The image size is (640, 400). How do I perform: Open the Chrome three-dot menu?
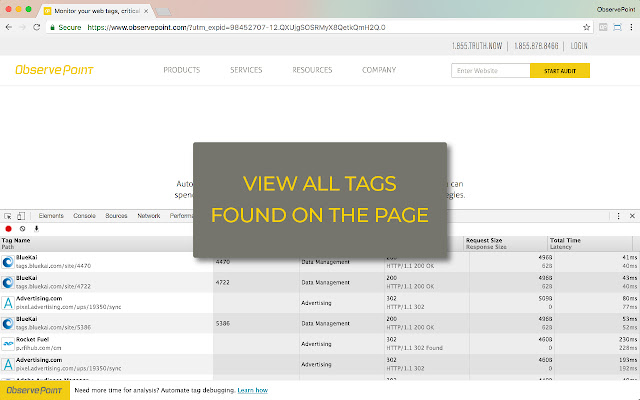pyautogui.click(x=631, y=27)
